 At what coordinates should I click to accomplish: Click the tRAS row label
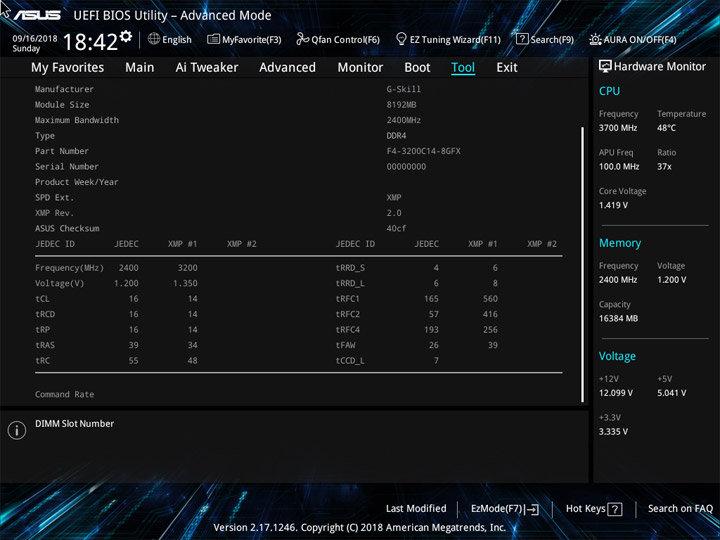45,345
